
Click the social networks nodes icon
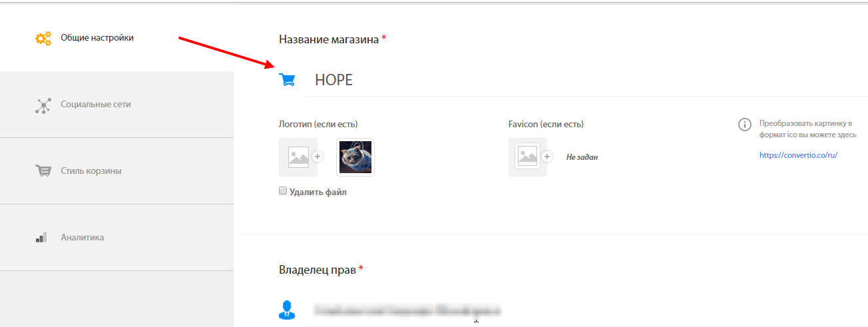[43, 105]
